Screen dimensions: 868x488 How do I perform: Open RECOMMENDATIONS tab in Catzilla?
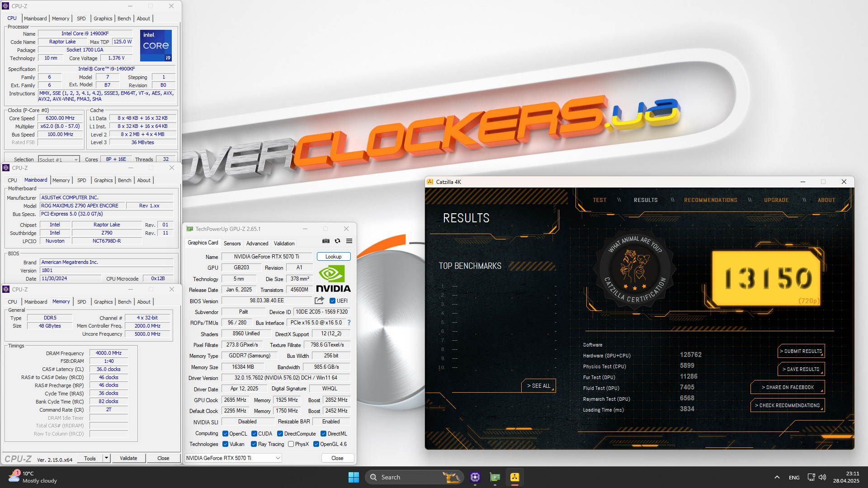tap(710, 200)
